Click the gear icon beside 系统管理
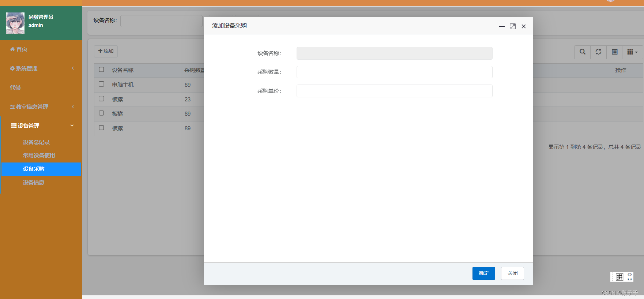The image size is (644, 299). tap(12, 68)
